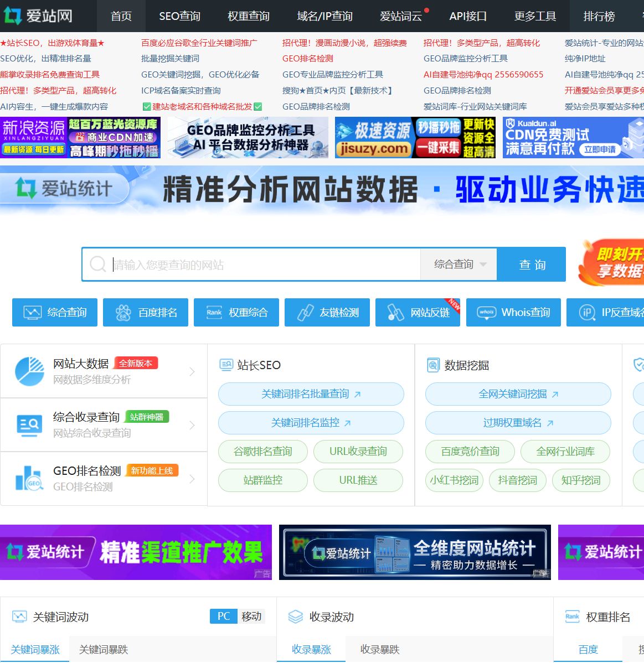Open URL收录查询 pill link
Viewport: 644px width, 663px height.
[x=358, y=452]
